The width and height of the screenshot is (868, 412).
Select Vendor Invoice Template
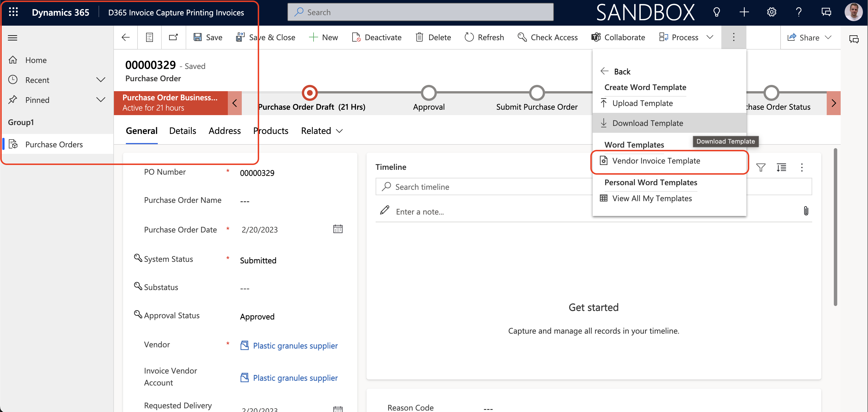[x=669, y=161]
